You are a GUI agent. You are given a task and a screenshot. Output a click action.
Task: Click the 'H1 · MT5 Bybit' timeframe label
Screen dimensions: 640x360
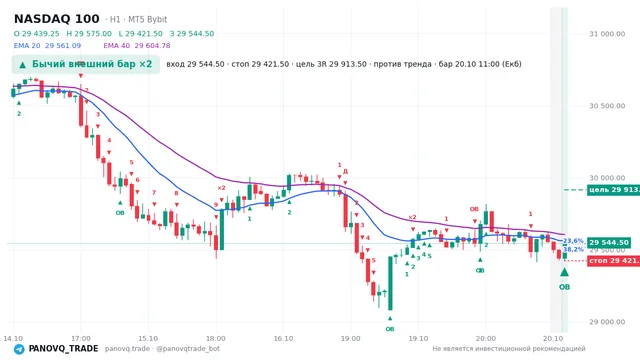(138, 19)
